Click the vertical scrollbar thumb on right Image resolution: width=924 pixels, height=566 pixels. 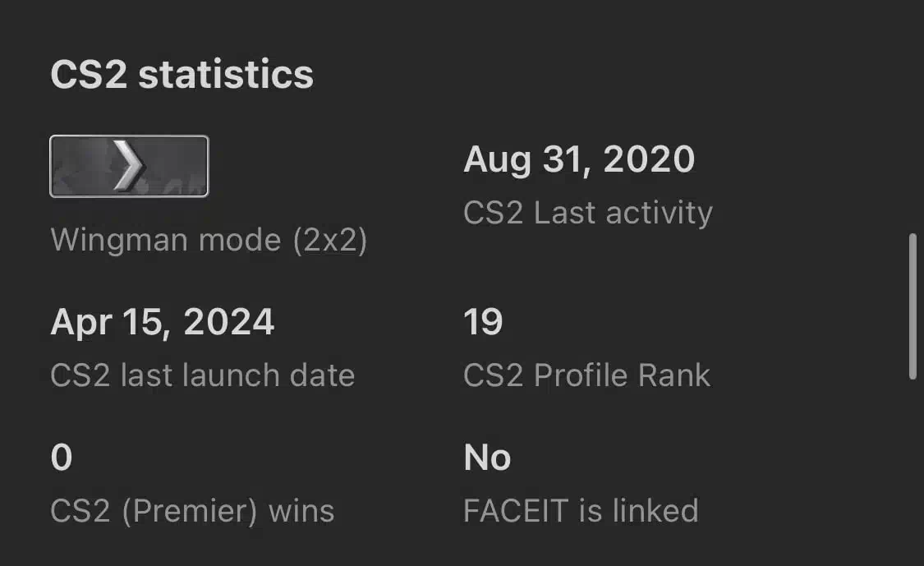click(913, 306)
